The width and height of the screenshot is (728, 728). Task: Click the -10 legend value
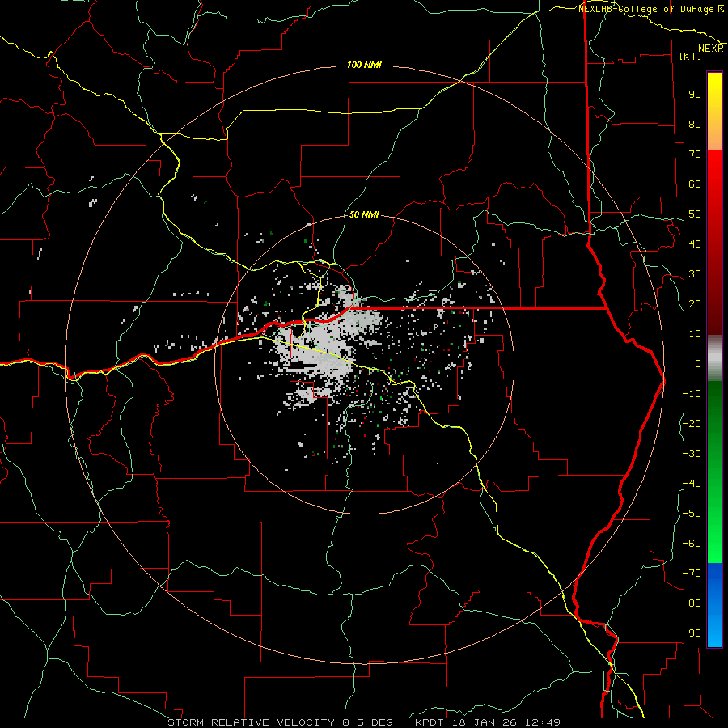click(x=692, y=394)
